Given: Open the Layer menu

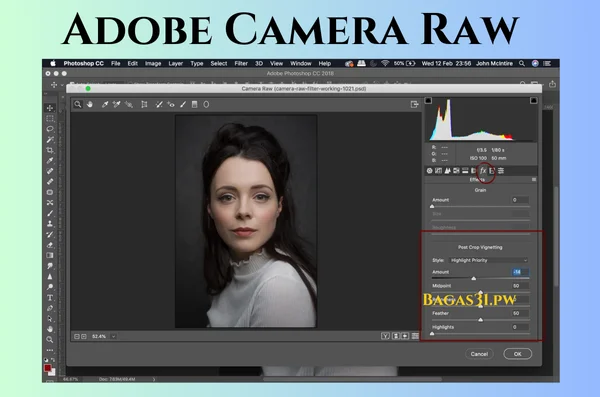Looking at the screenshot, I should 175,64.
